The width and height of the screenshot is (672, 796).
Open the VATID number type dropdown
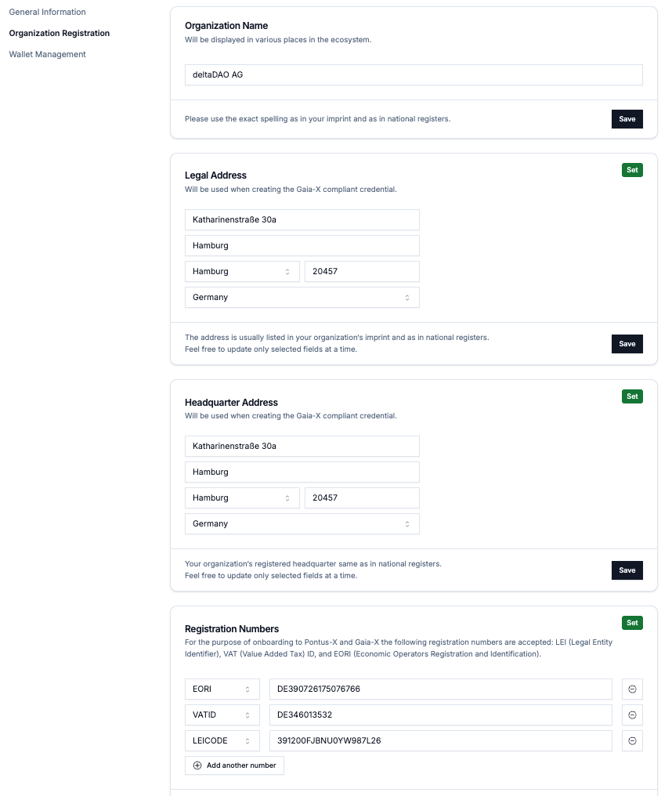coord(222,715)
